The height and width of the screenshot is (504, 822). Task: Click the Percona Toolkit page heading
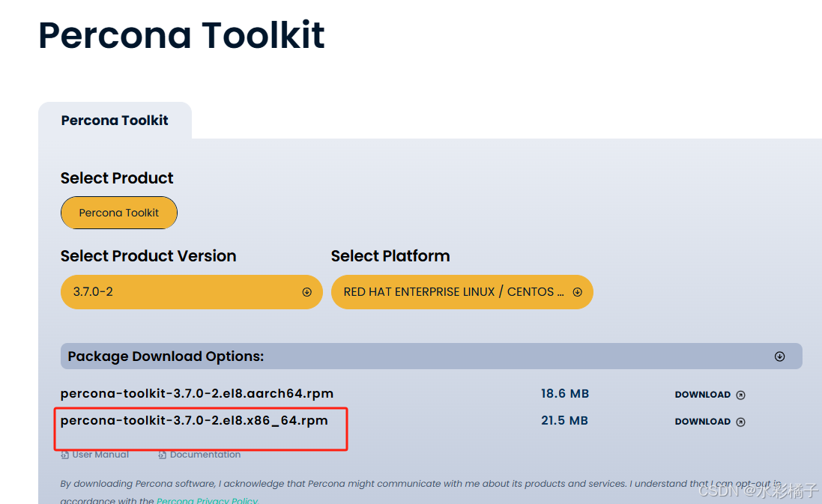coord(181,36)
